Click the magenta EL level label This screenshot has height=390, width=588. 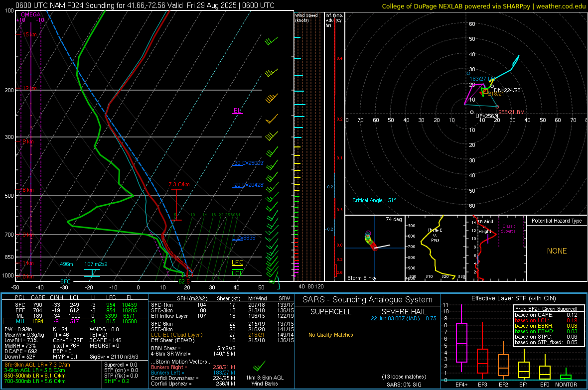tap(237, 110)
